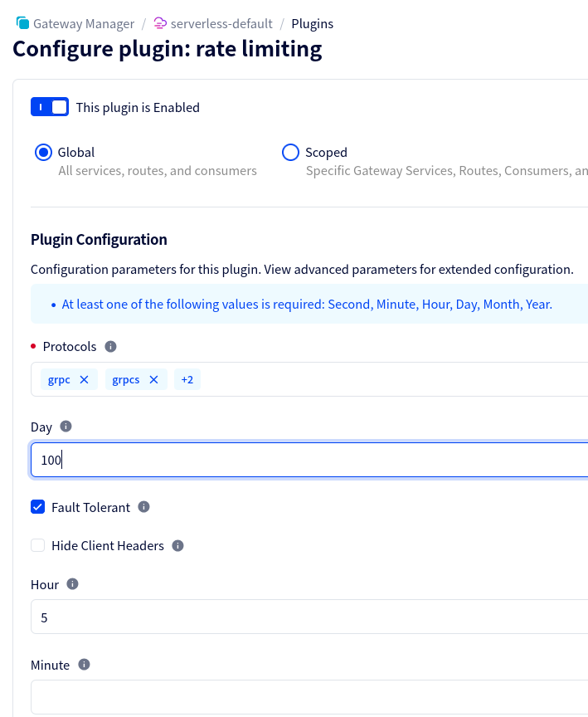Choose the Scoped radio option

click(290, 153)
